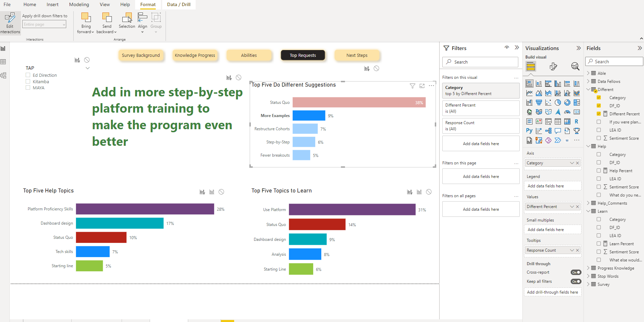Viewport: 644px width, 322px height.
Task: Click the Filters pane search field
Action: pos(480,62)
